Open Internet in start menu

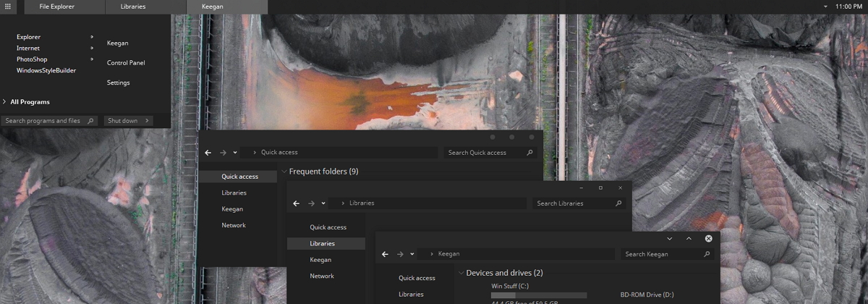28,48
